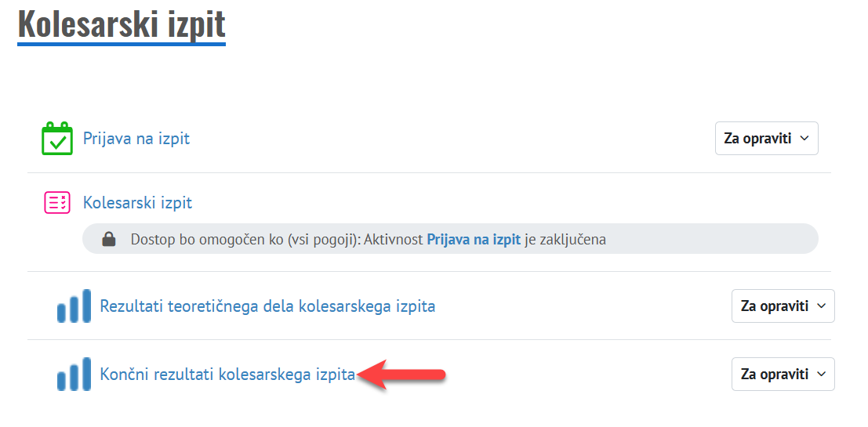Screen dimensions: 868x427
Task: Expand the Za opraviti dropdown for Končni rezultati
Action: tap(783, 375)
